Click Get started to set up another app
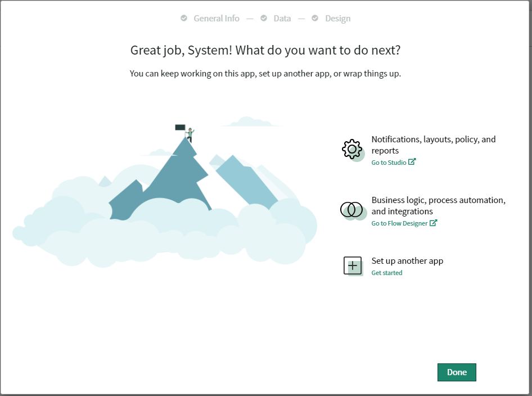Viewport: 532px width, 396px height. pyautogui.click(x=387, y=273)
